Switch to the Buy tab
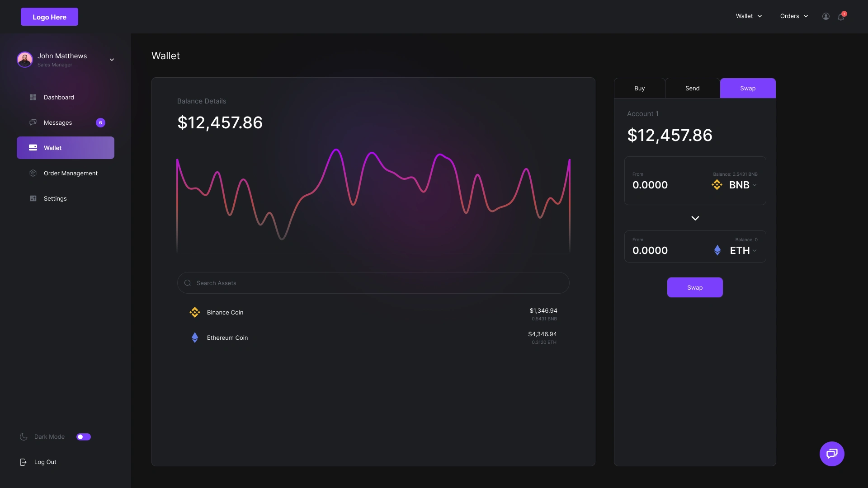The height and width of the screenshot is (488, 868). point(639,88)
